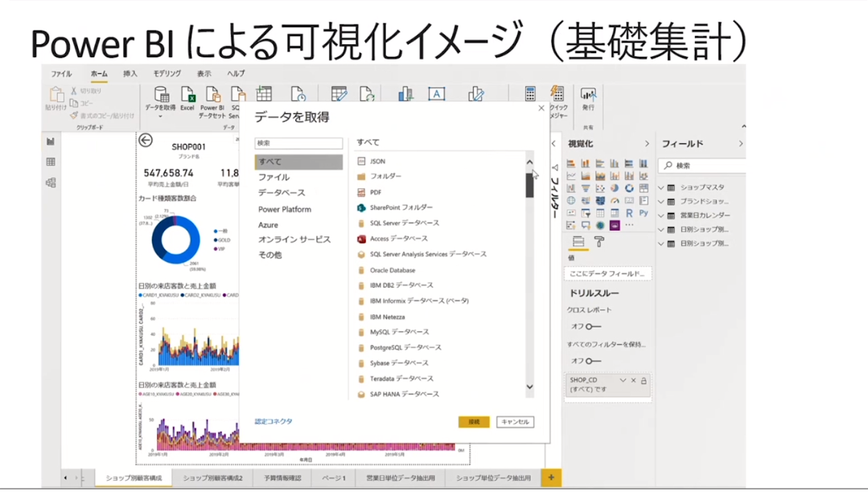Click the Fields well icon in visualizations

[x=578, y=242]
